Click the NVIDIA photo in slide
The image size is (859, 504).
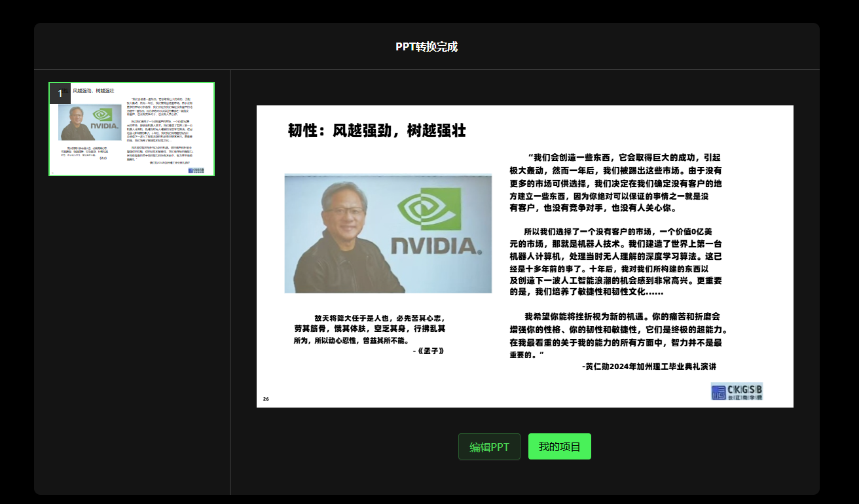click(x=388, y=233)
